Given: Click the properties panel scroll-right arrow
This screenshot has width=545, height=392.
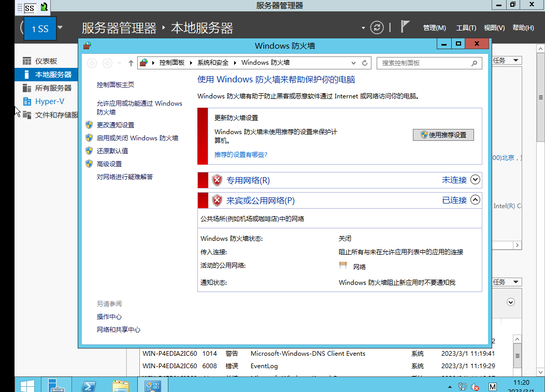Looking at the screenshot, I should (x=517, y=245).
